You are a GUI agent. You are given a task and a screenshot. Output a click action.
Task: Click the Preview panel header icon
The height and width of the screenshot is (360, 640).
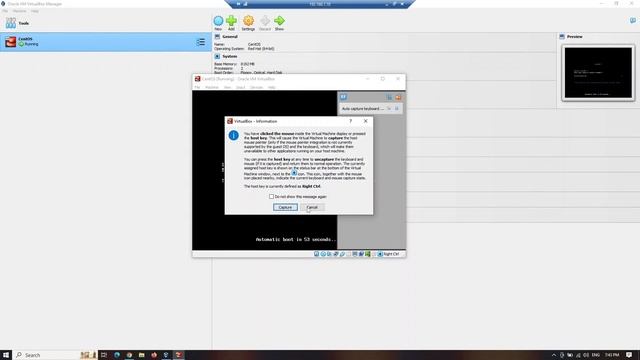[562, 37]
